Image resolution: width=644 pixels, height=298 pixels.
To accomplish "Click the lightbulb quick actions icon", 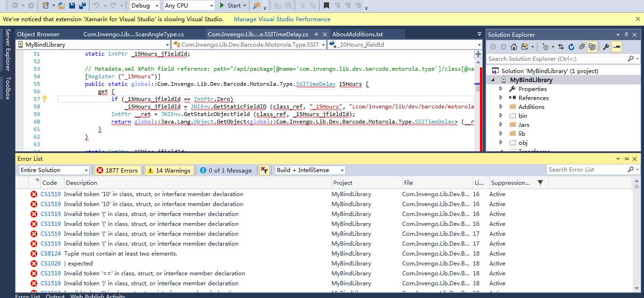I will (x=45, y=99).
